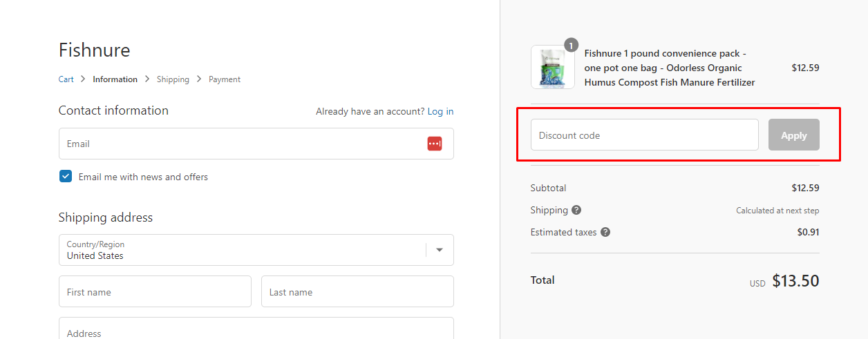Viewport: 868px width, 339px height.
Task: Click the USD currency label
Action: click(757, 284)
